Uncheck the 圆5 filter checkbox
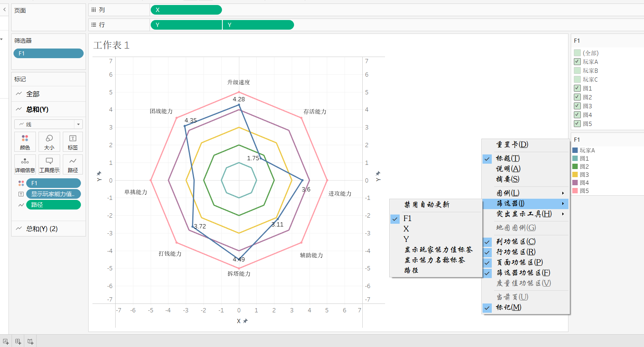This screenshot has height=347, width=644. click(577, 124)
